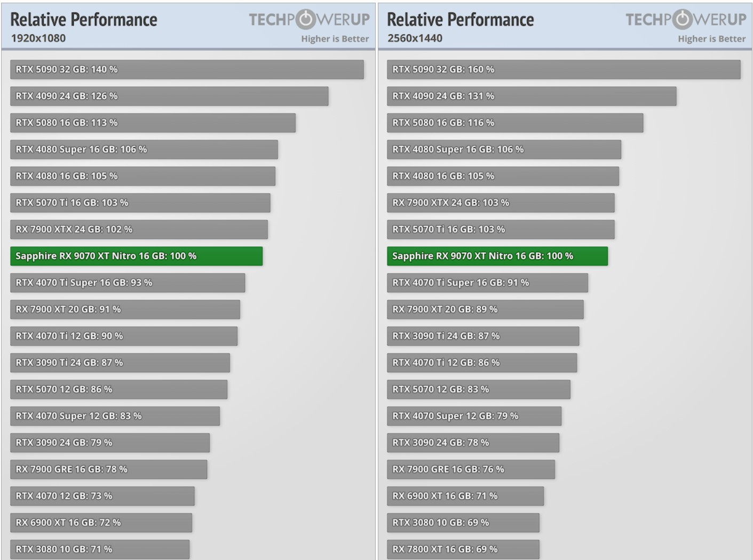Select 'RTX 4080 Super 16 GB: 106 %' in the 2560x1440 chart
Viewport: 753px width, 560px height.
[504, 149]
